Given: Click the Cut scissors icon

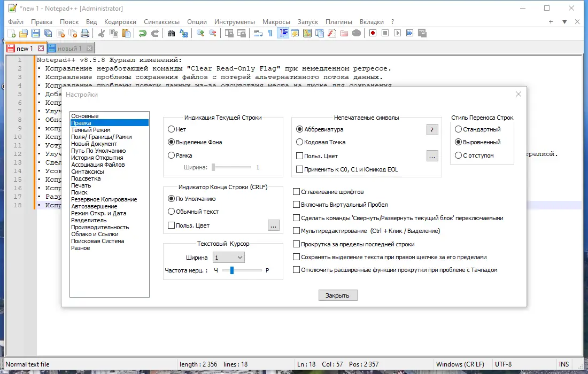Looking at the screenshot, I should [101, 33].
